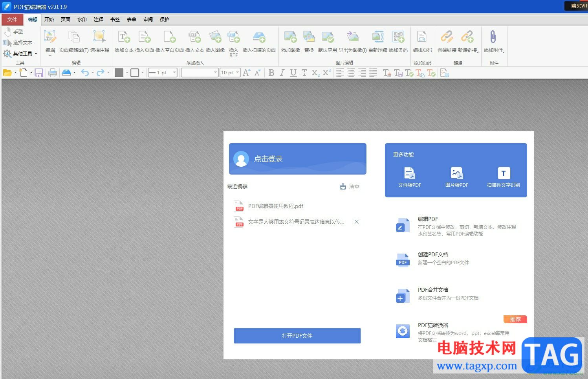Switch to the Bookmark (书签) tab

pyautogui.click(x=115, y=19)
